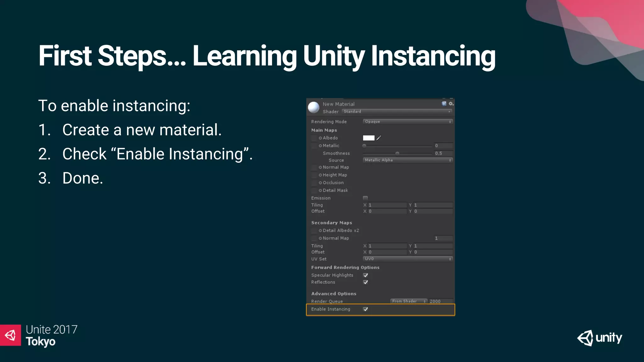
Task: Click the "Enable Instancing" label
Action: pyautogui.click(x=331, y=309)
